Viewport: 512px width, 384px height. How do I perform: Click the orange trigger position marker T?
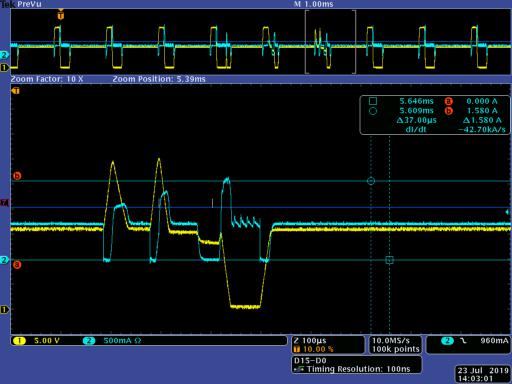(x=60, y=15)
